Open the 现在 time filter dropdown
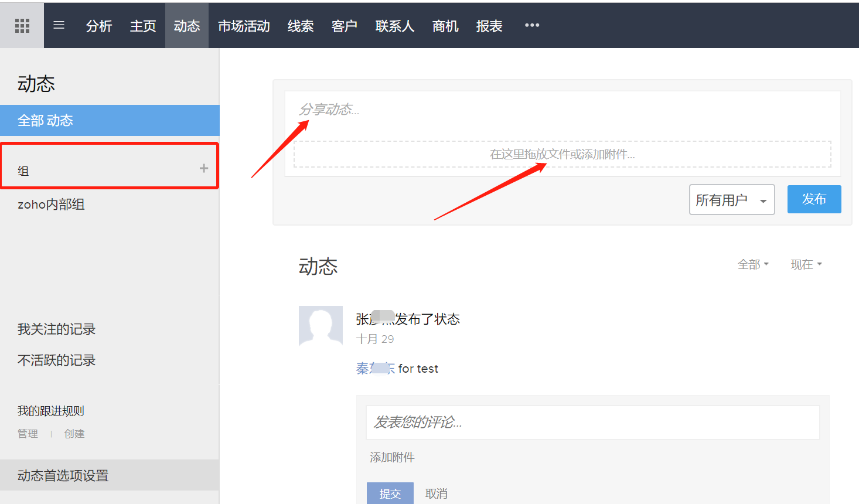The image size is (859, 504). [x=805, y=264]
